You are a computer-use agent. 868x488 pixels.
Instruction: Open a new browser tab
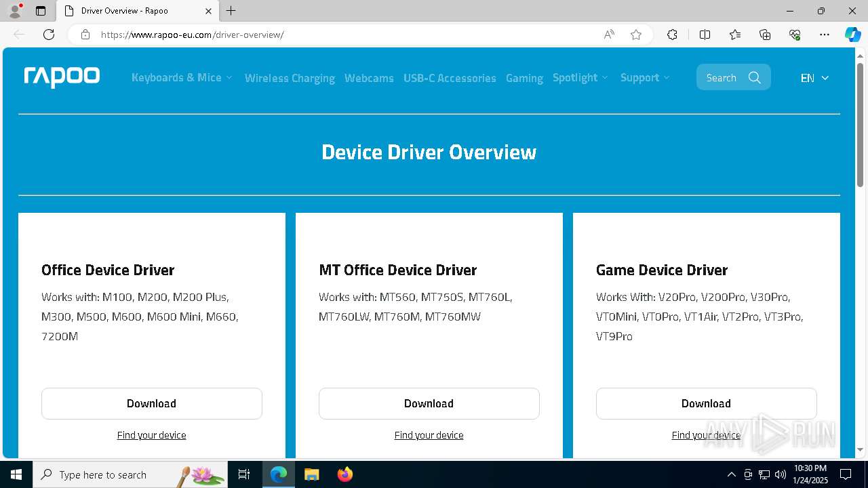(x=231, y=11)
